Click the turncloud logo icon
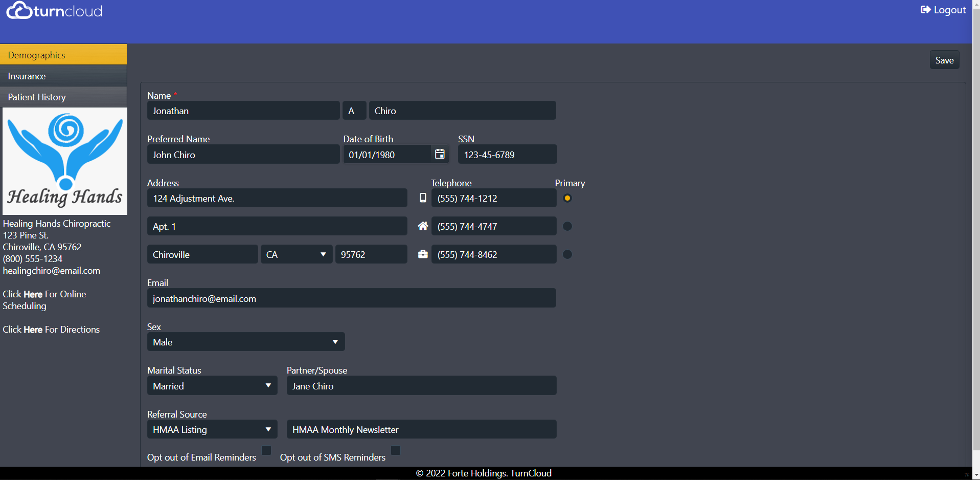 point(19,10)
